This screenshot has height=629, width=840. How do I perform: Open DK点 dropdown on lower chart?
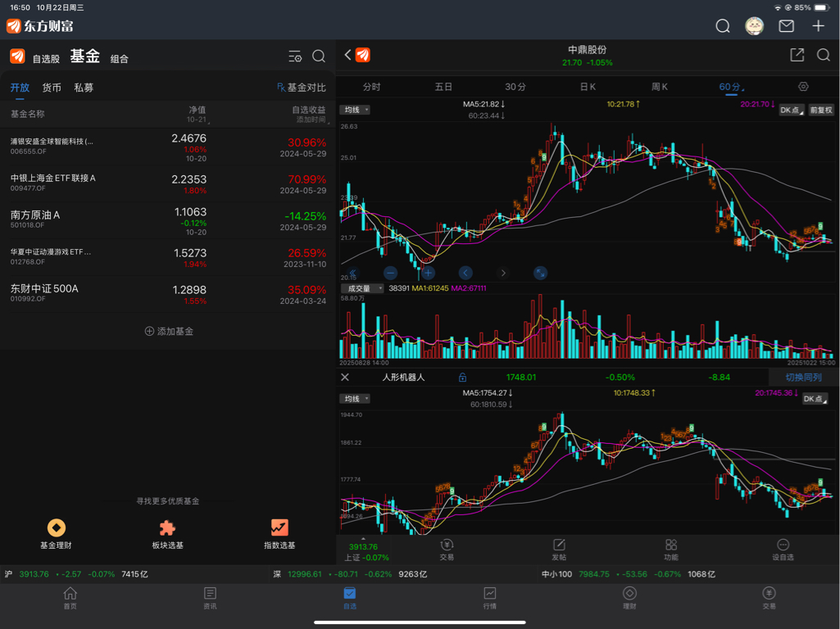pyautogui.click(x=815, y=399)
